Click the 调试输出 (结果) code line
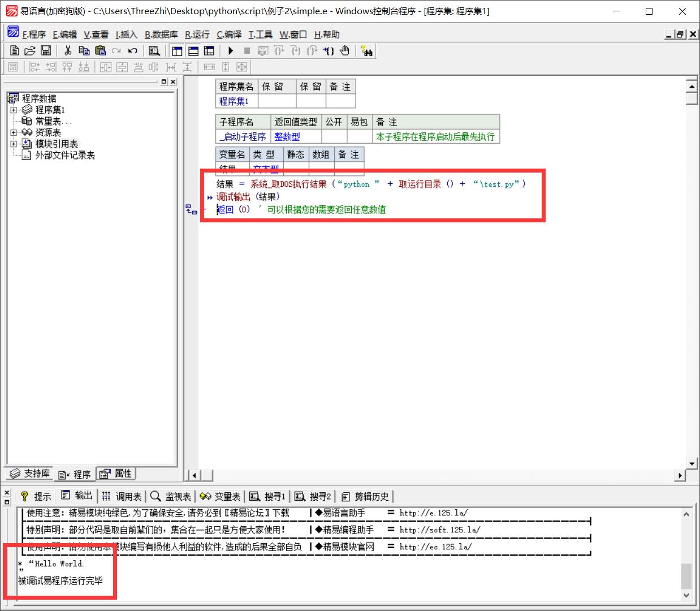 pos(248,197)
